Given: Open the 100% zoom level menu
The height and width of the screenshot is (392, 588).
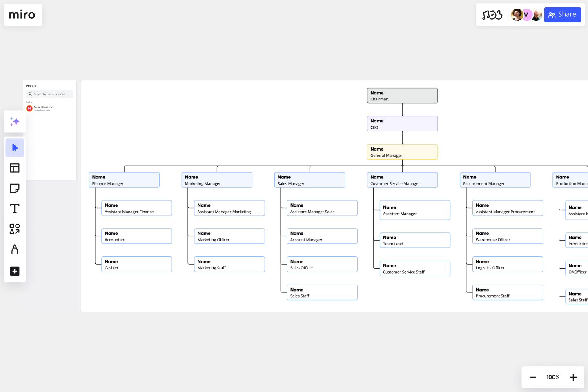Looking at the screenshot, I should click(x=552, y=377).
